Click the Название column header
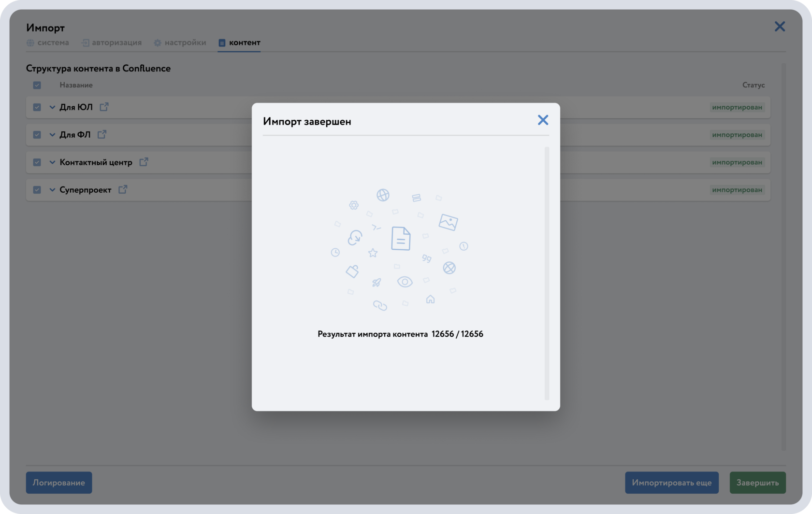The height and width of the screenshot is (514, 812). pyautogui.click(x=76, y=85)
